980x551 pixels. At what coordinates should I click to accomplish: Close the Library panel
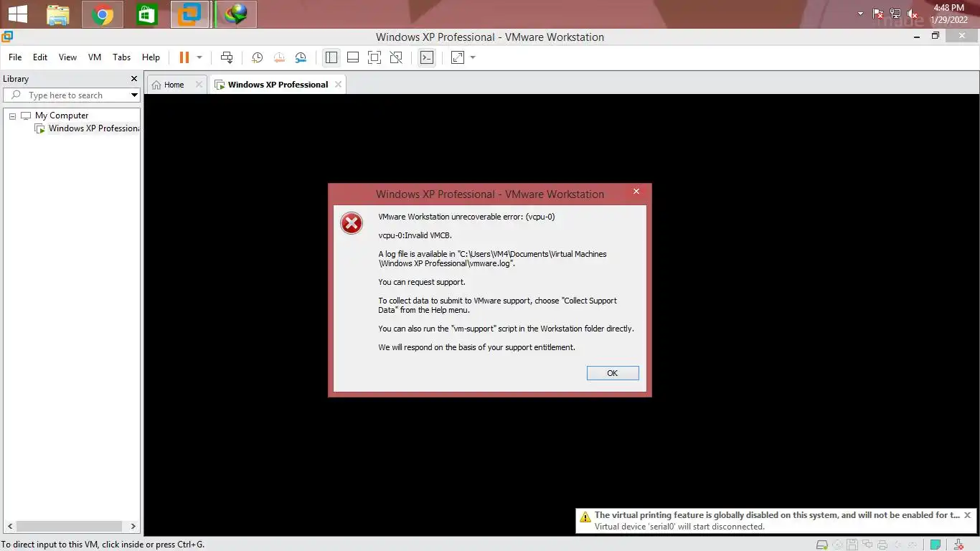point(133,79)
